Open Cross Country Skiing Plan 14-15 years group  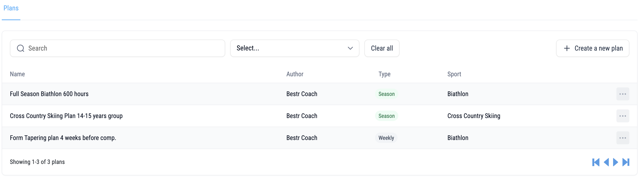click(66, 116)
